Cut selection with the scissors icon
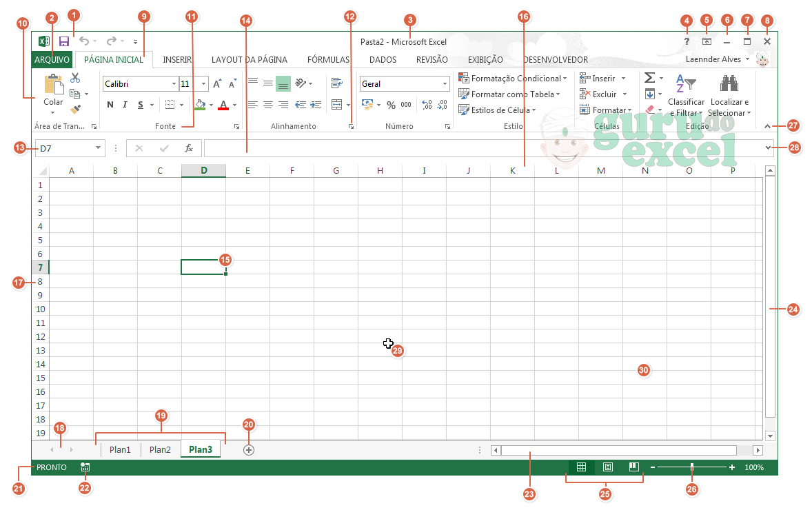 (75, 78)
